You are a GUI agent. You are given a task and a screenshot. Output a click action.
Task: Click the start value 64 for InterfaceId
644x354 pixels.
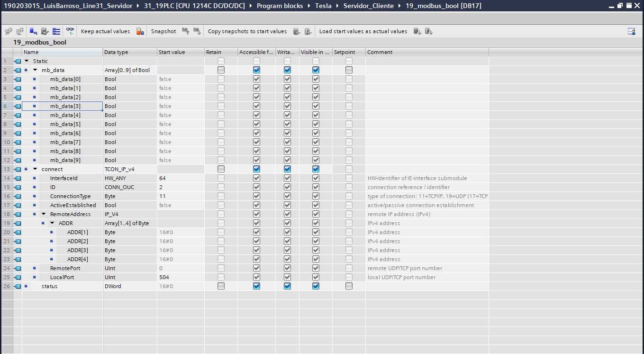pos(181,178)
